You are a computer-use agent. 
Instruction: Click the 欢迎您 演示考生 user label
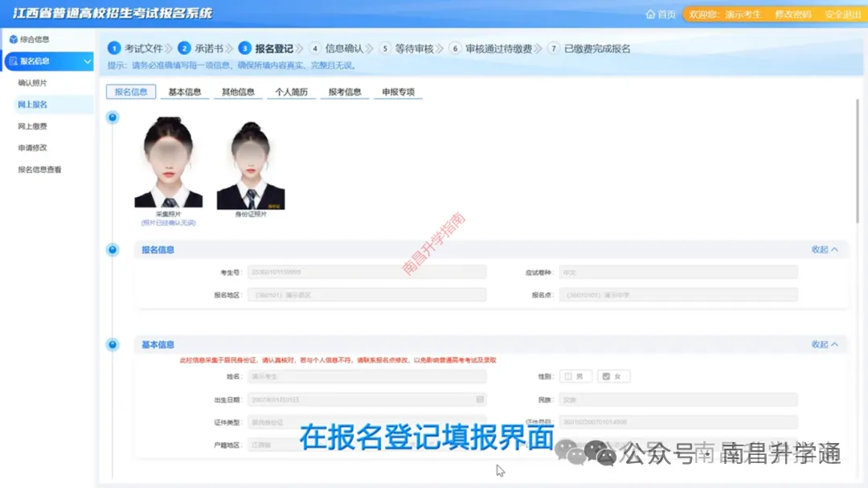click(x=725, y=14)
